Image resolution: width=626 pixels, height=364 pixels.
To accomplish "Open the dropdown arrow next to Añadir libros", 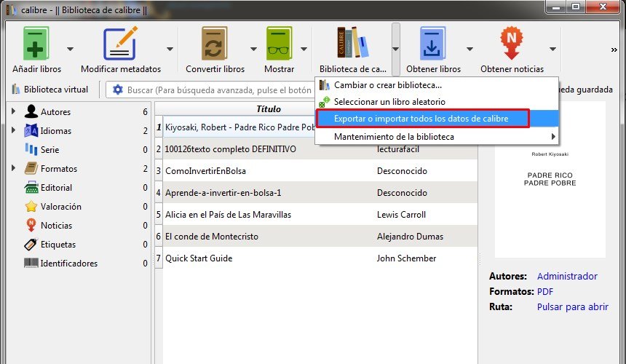I will click(x=71, y=49).
